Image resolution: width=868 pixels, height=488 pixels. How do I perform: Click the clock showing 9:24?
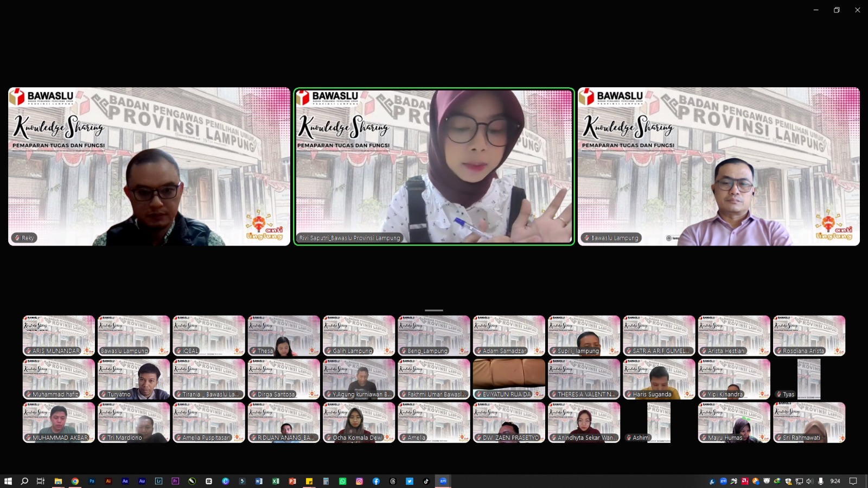pyautogui.click(x=835, y=481)
